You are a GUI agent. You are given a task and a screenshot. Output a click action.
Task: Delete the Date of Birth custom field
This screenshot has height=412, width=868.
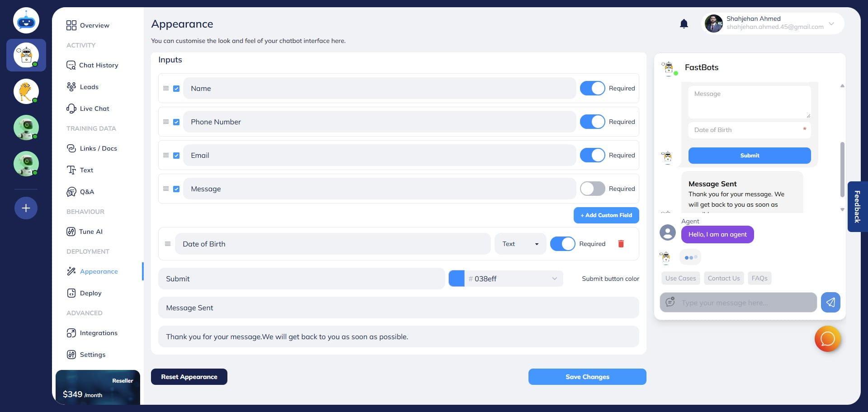tap(621, 244)
